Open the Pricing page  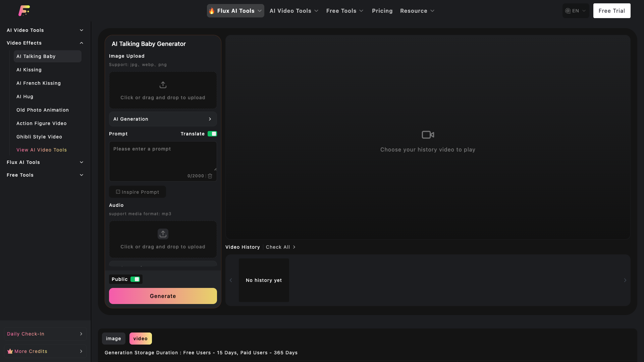382,11
